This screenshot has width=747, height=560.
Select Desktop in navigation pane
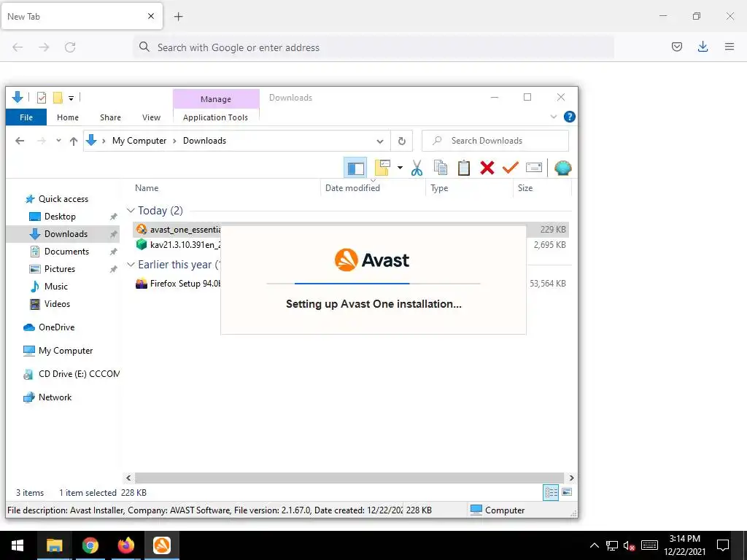60,216
